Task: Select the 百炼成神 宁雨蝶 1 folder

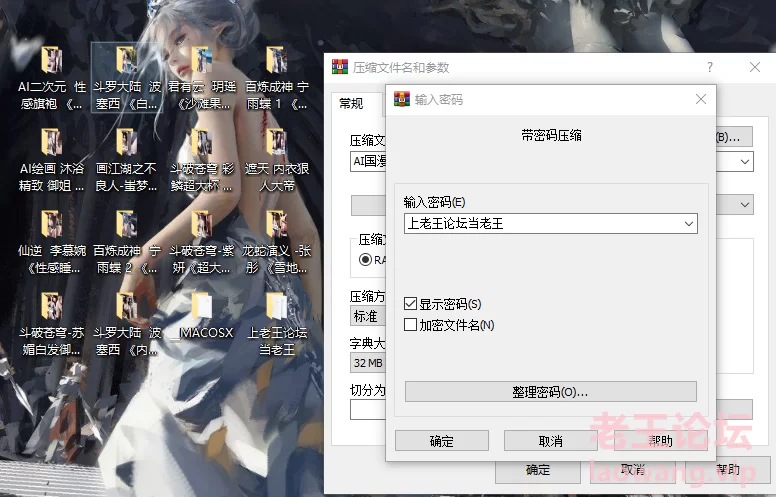Action: pos(277,78)
